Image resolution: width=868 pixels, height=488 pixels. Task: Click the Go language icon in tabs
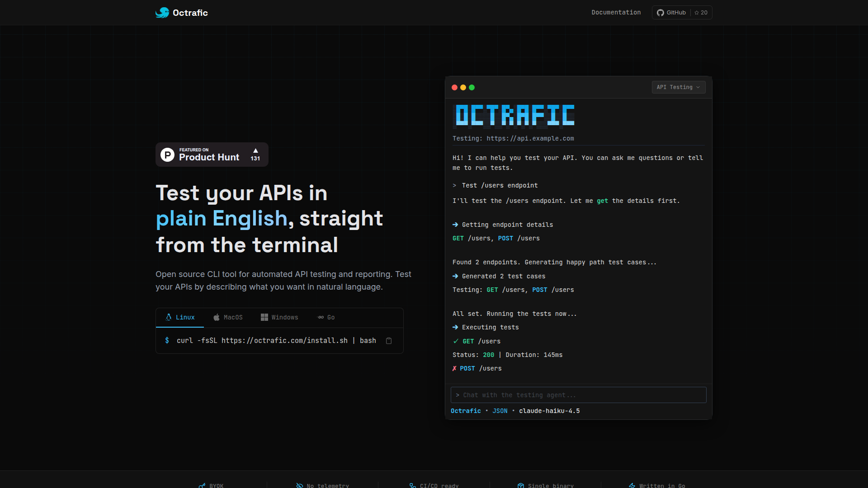(321, 317)
